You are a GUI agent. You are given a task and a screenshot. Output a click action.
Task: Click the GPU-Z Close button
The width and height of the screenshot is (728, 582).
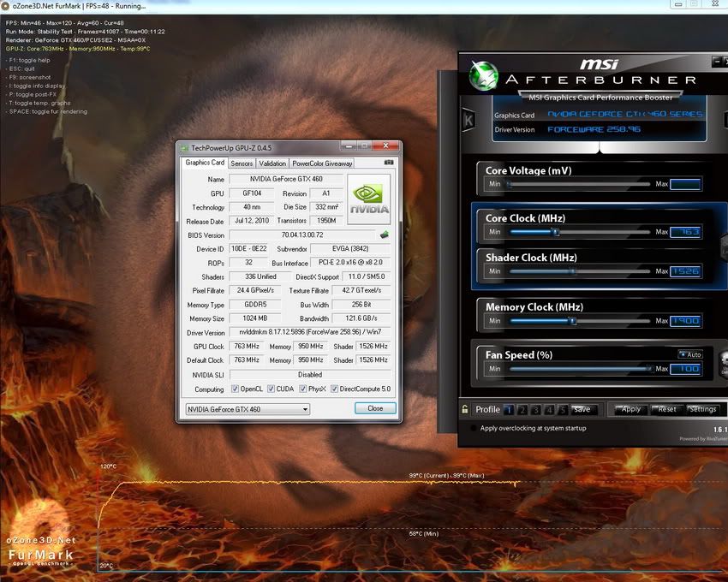click(375, 408)
